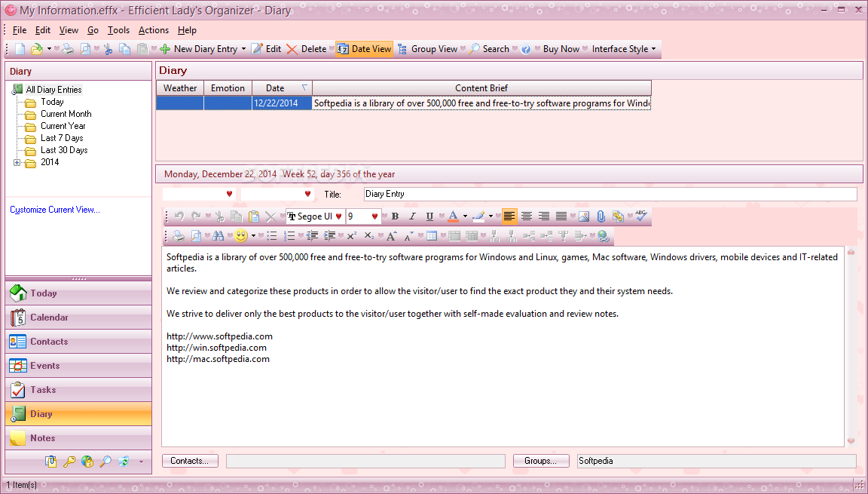This screenshot has height=494, width=868.
Task: Click the Delete toolbar button
Action: [307, 49]
